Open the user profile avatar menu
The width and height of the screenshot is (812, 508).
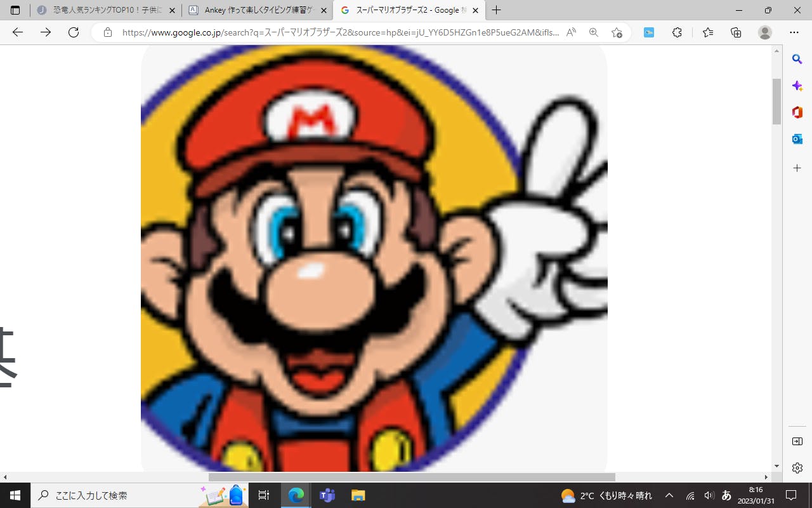[x=765, y=32]
